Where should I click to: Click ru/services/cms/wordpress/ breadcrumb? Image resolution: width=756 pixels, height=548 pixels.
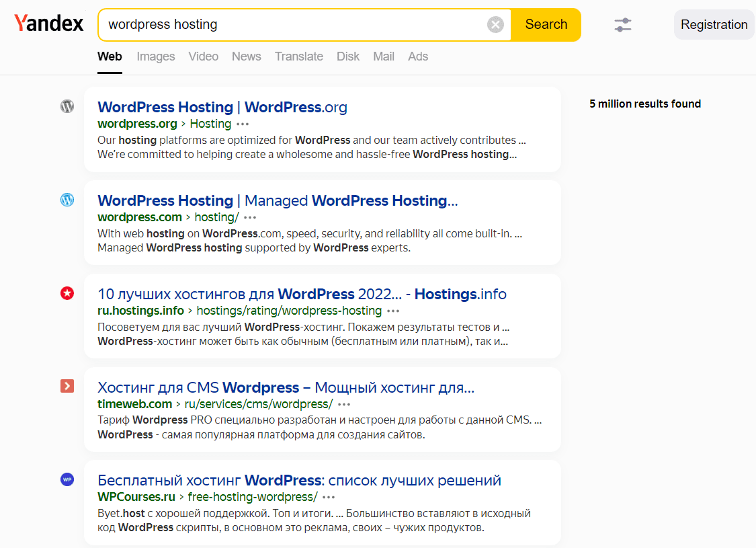[x=259, y=404]
